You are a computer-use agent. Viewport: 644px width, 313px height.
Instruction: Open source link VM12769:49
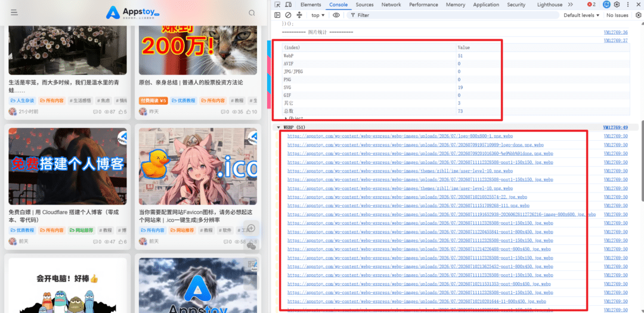pos(615,128)
